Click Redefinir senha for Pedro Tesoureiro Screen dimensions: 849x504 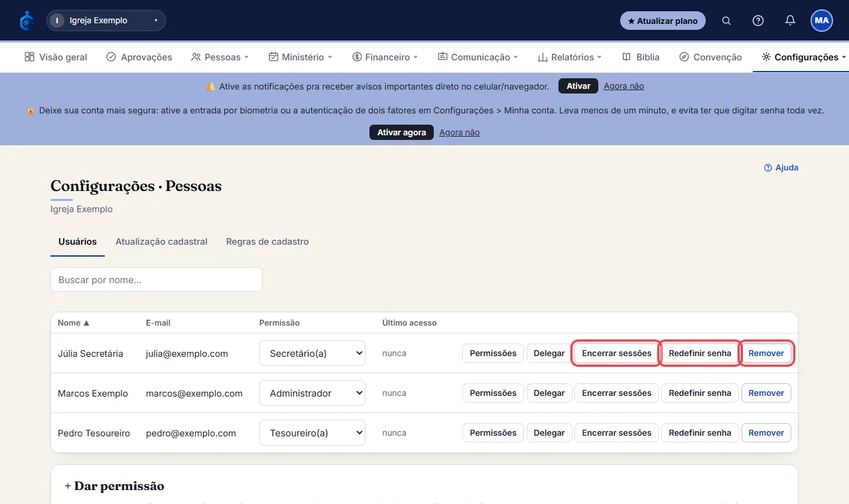click(x=700, y=433)
